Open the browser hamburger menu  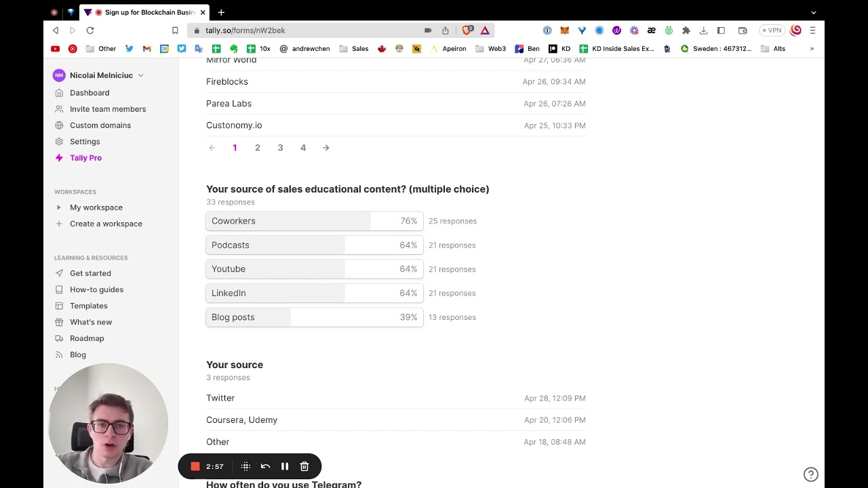pyautogui.click(x=812, y=30)
